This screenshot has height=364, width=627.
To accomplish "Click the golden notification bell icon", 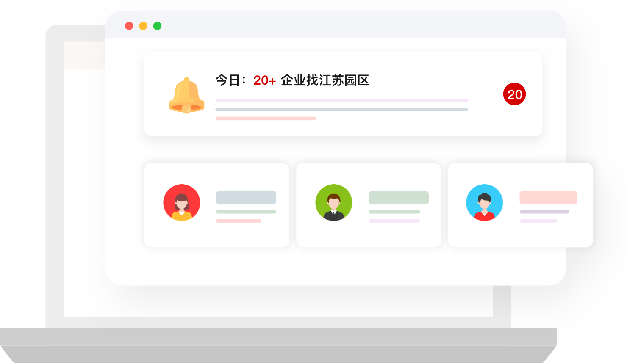I will [x=186, y=95].
